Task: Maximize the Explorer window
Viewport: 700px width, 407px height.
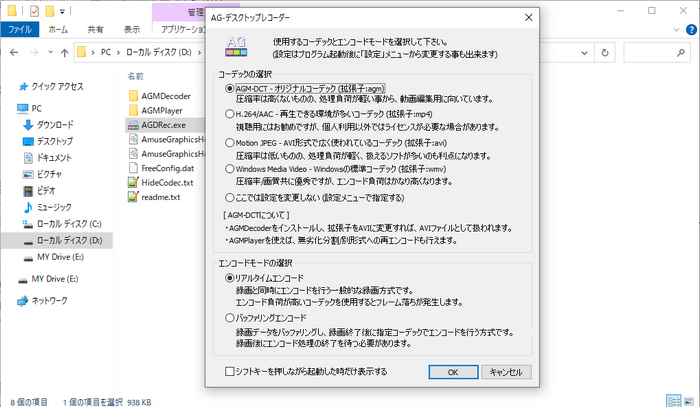Action: pyautogui.click(x=652, y=11)
